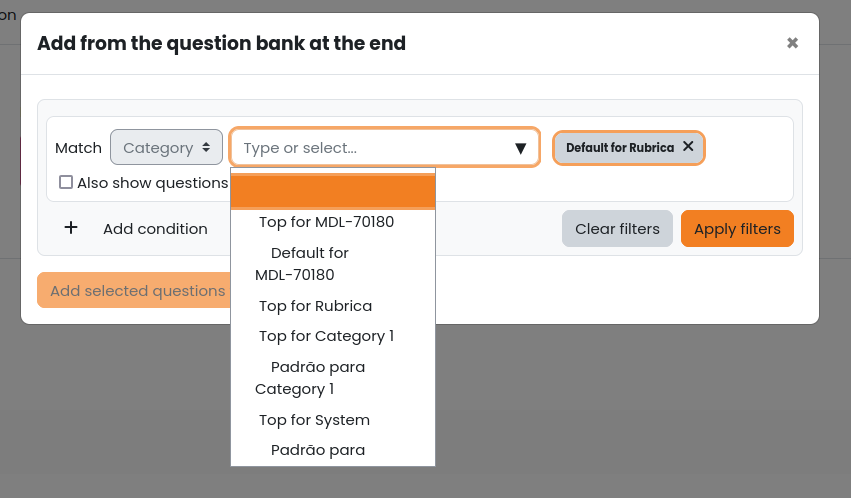Viewport: 851px width, 498px height.
Task: Click the dropdown arrow in category selector
Action: (x=520, y=148)
